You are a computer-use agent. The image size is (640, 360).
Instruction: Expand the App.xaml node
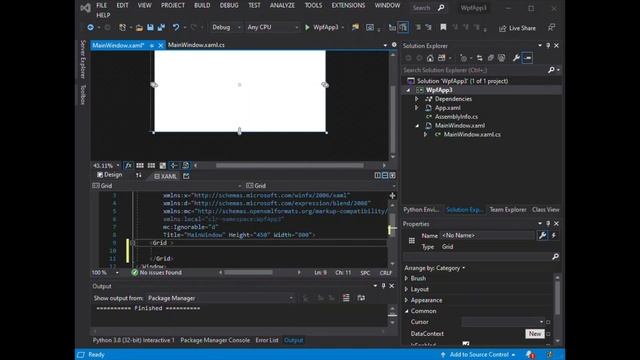[417, 108]
